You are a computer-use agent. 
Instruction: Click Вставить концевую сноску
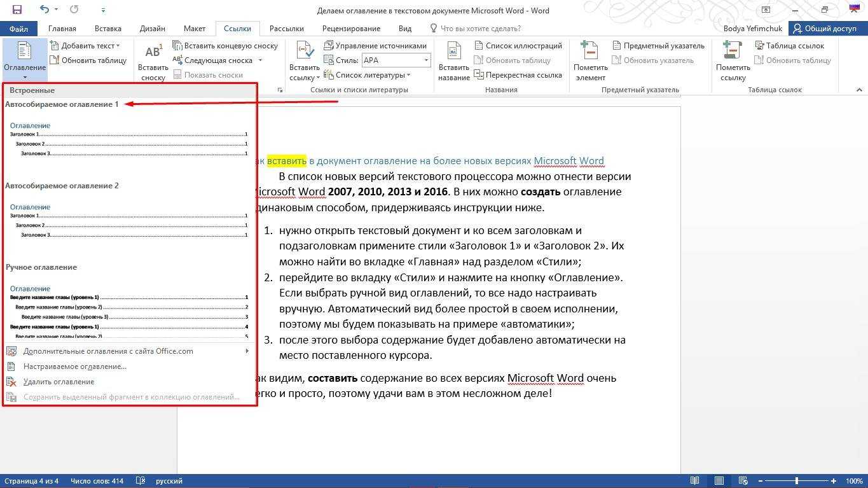pyautogui.click(x=226, y=46)
